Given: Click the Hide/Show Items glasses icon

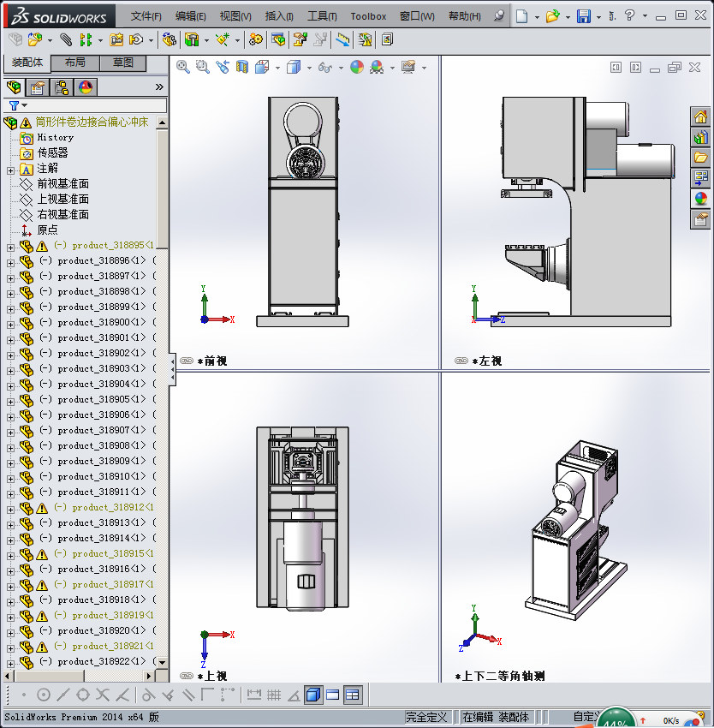Looking at the screenshot, I should click(x=325, y=68).
